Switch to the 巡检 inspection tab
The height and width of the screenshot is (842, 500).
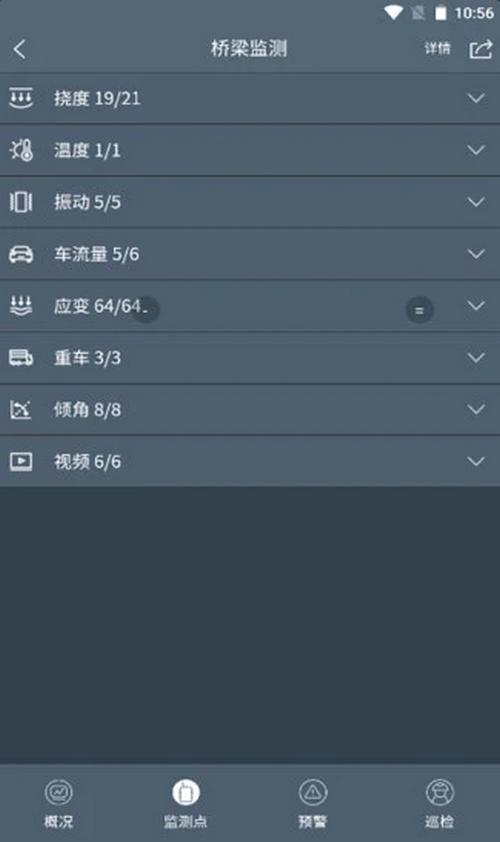coord(440,803)
